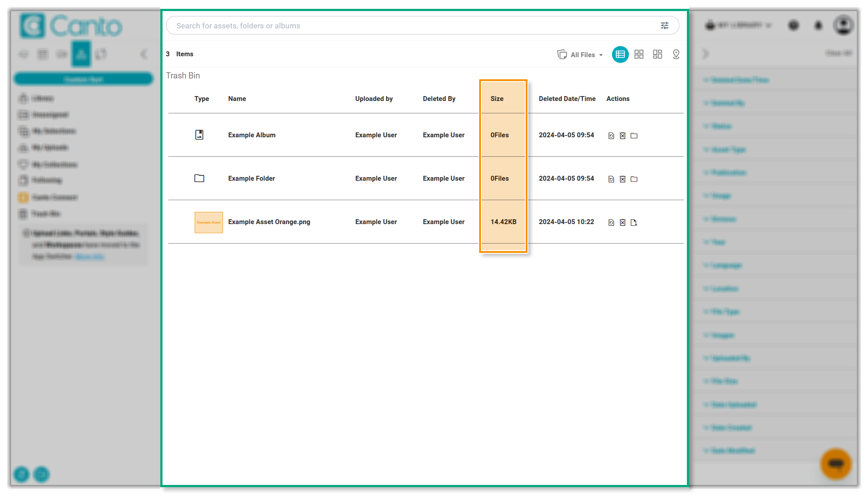Permanently delete Example Folder
Viewport: 868px width, 496px height.
click(623, 179)
